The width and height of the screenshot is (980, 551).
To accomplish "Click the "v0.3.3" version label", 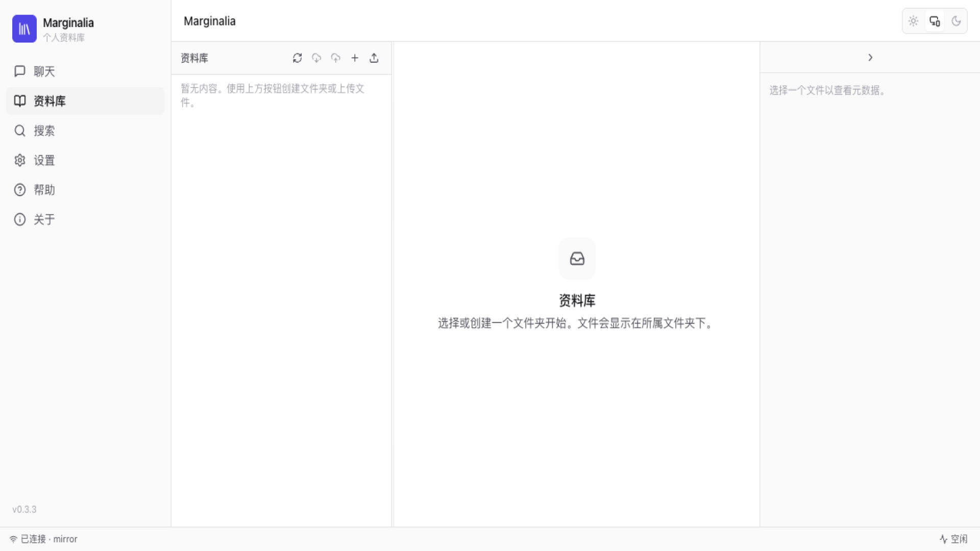I will point(24,510).
